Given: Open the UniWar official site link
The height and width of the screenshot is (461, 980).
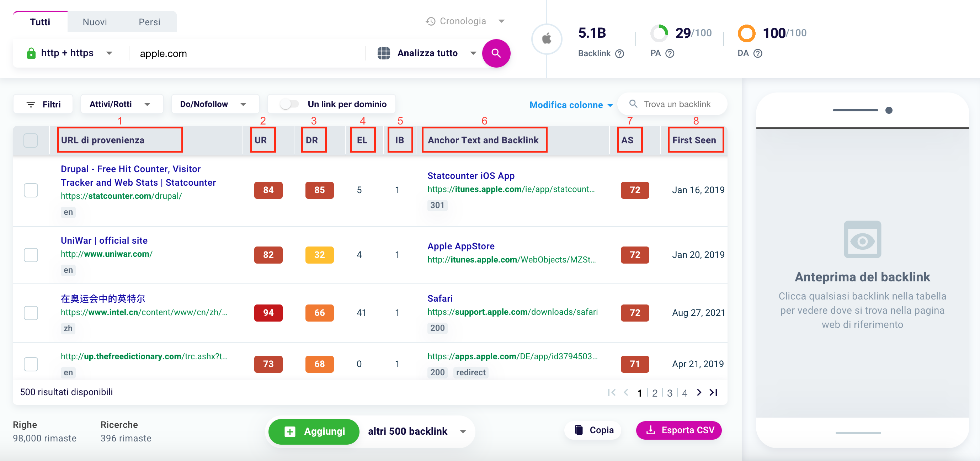Looking at the screenshot, I should pyautogui.click(x=104, y=240).
